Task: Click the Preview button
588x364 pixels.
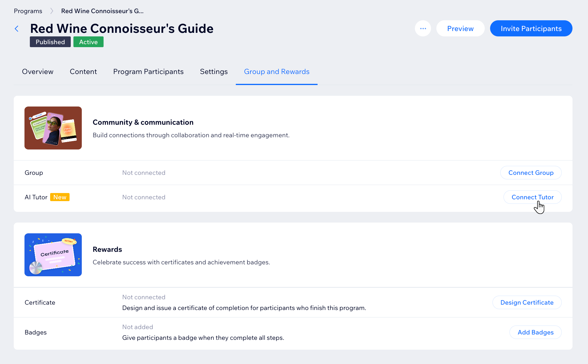Action: tap(460, 28)
